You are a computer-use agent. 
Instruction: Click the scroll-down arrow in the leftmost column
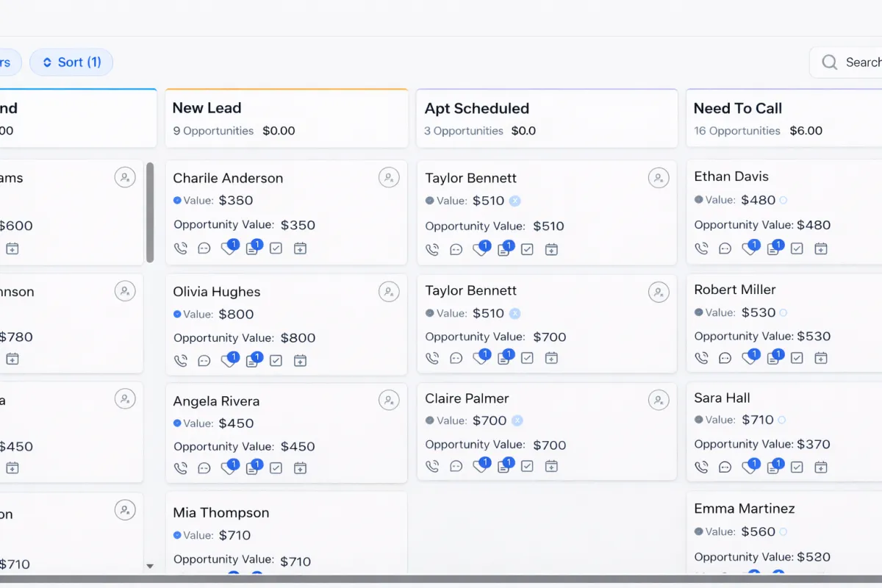pos(150,566)
